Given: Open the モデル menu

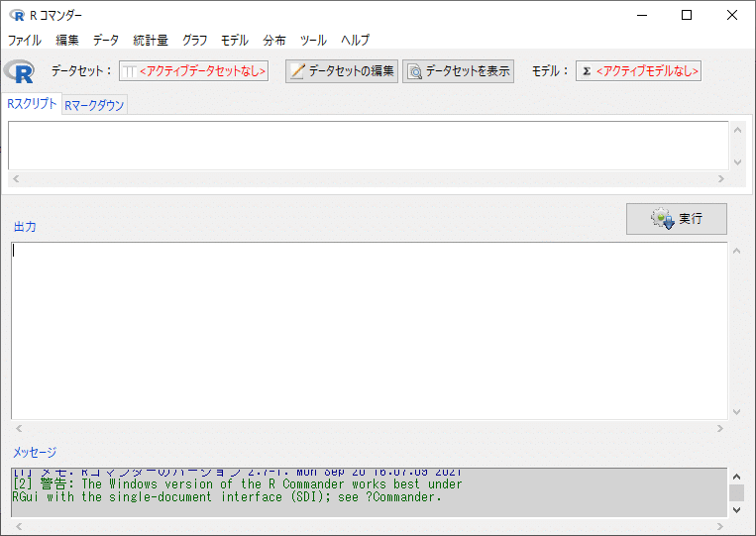Looking at the screenshot, I should click(x=234, y=40).
